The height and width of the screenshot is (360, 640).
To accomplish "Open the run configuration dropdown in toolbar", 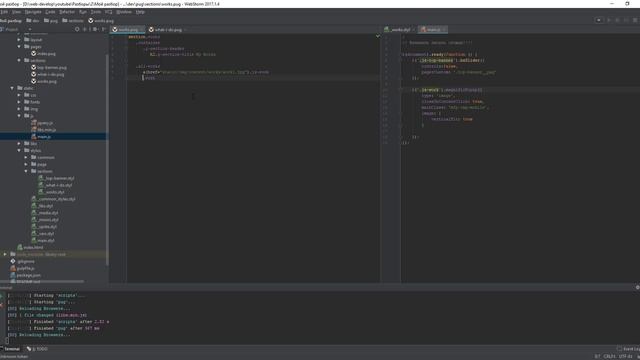I will point(599,20).
